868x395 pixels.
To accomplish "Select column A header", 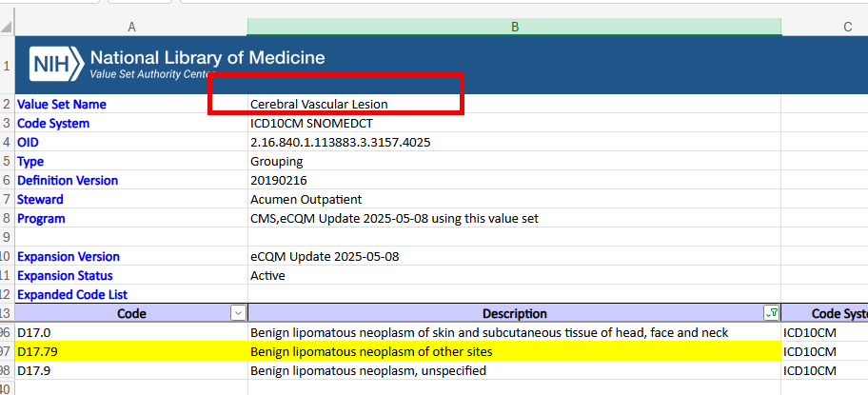I will point(130,27).
